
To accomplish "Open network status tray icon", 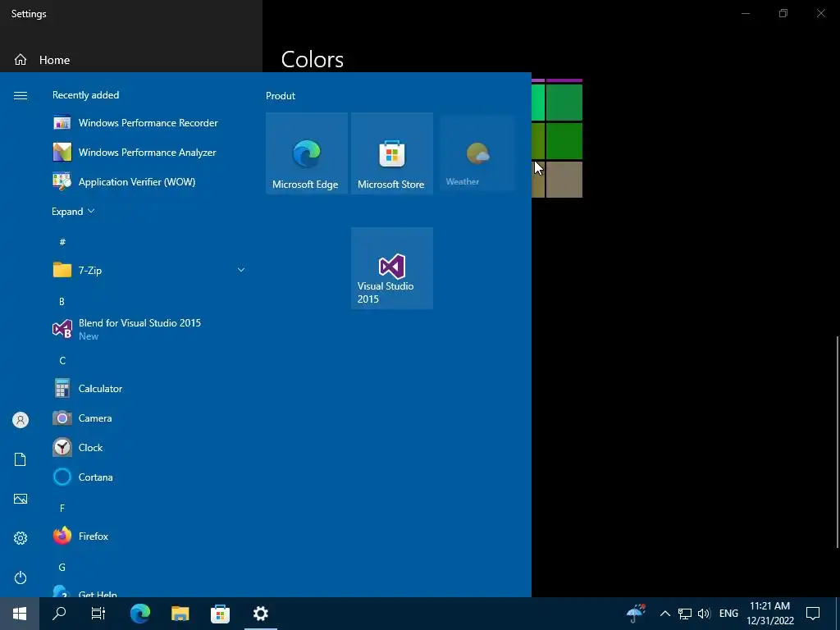I will (685, 614).
